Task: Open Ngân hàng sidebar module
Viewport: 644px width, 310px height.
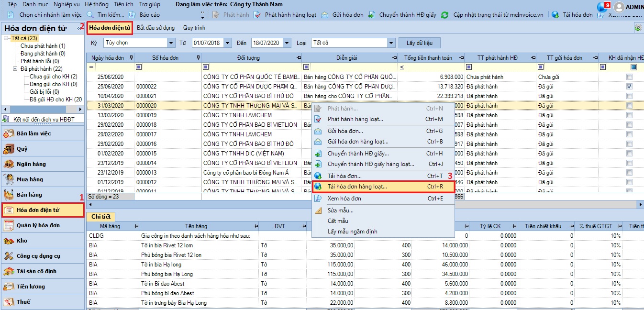Action: click(43, 164)
